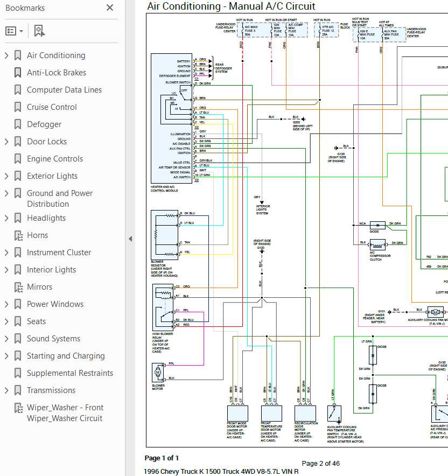Open the Power Windows bookmark
Image resolution: width=448 pixels, height=476 pixels.
(x=55, y=304)
